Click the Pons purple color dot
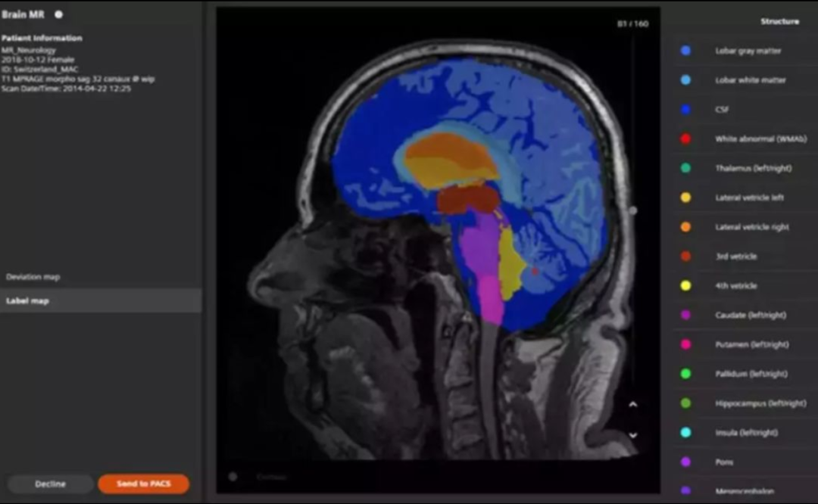 click(685, 462)
